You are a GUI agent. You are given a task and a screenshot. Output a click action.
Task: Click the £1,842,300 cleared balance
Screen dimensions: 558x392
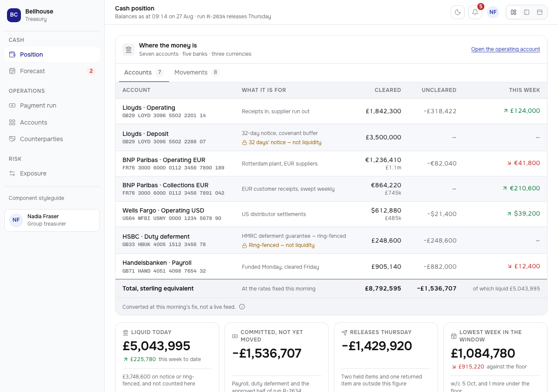383,111
